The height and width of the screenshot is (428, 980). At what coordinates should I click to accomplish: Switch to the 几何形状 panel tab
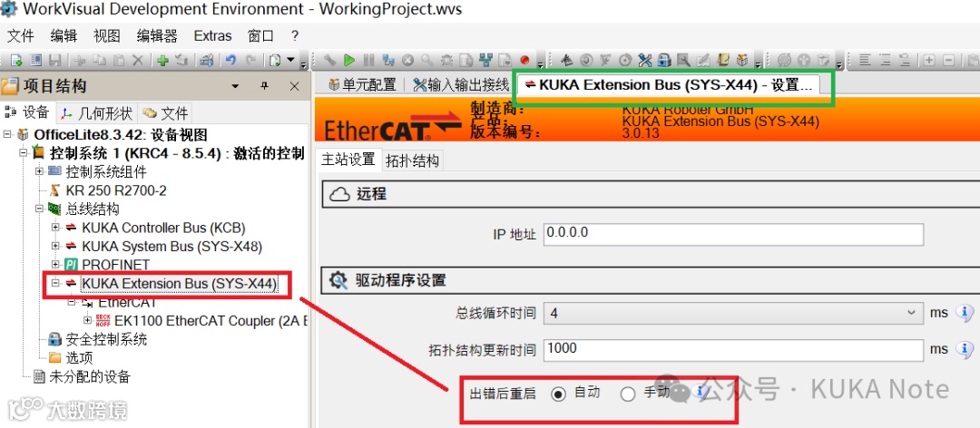point(97,113)
